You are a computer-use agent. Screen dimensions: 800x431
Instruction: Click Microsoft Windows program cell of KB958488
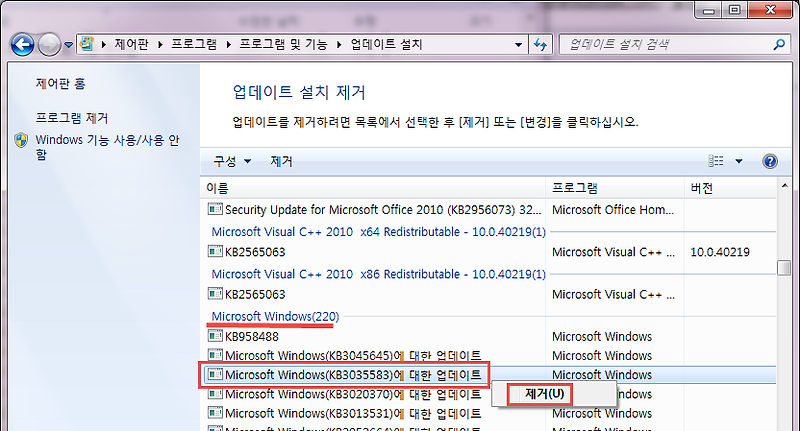tap(602, 337)
